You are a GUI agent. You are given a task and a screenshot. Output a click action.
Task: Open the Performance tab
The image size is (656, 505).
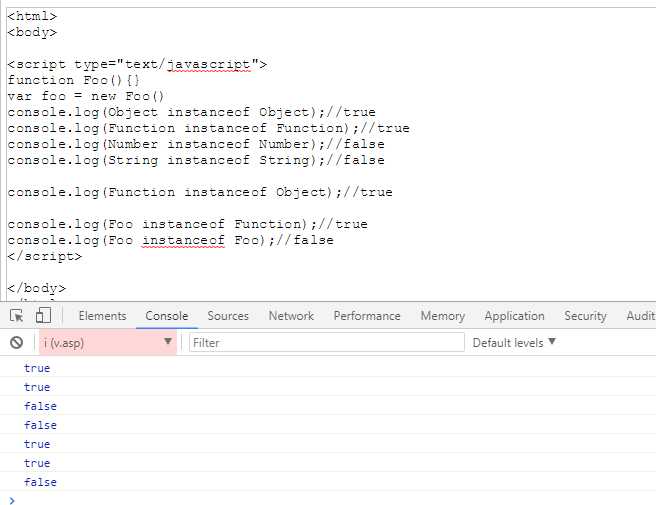(367, 316)
